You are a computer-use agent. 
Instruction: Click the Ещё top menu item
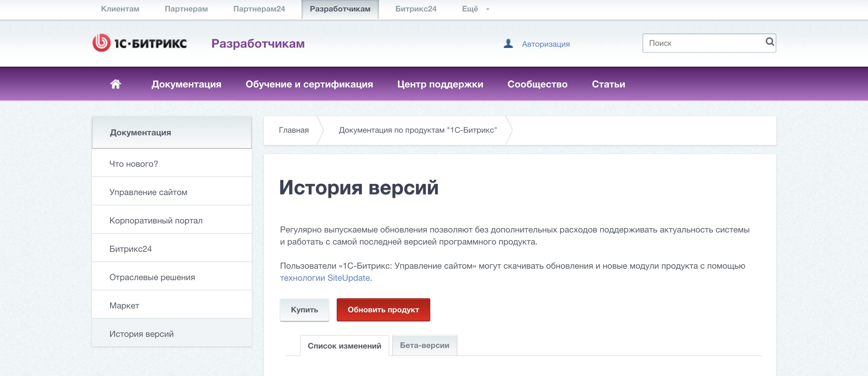coord(470,9)
